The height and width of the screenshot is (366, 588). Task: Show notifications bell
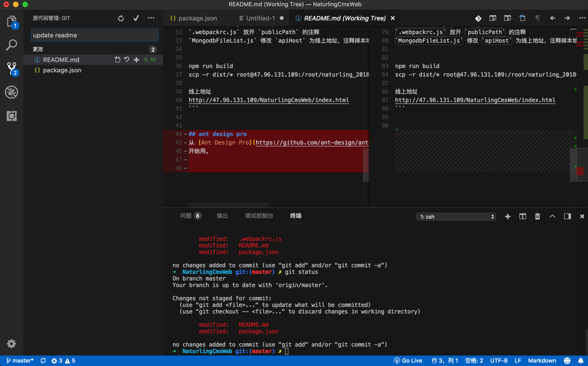point(581,361)
